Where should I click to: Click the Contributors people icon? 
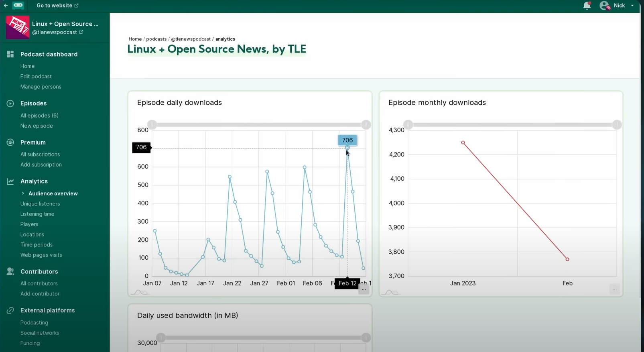point(10,272)
